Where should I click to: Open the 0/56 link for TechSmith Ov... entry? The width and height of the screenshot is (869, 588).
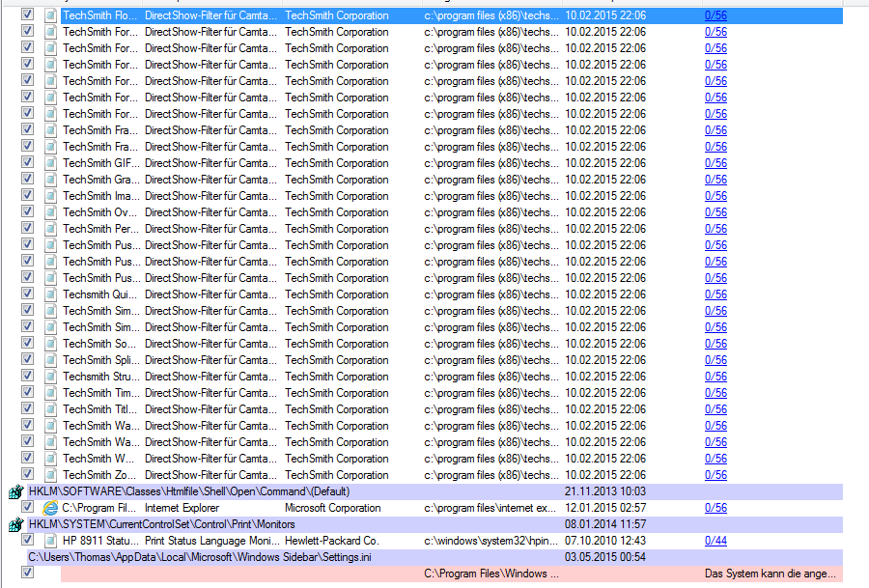[715, 212]
